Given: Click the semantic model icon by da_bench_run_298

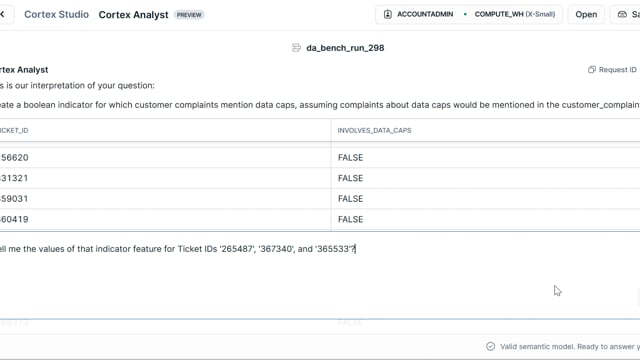Looking at the screenshot, I should (296, 48).
